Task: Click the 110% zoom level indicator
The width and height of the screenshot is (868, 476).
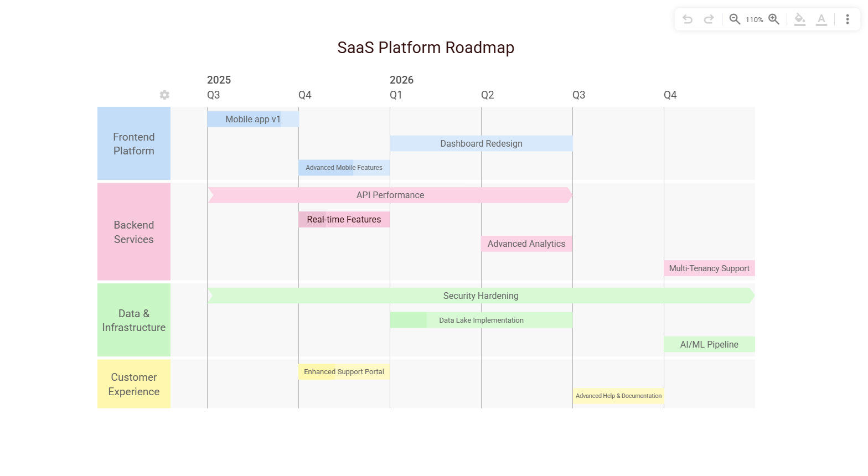Action: pyautogui.click(x=754, y=20)
